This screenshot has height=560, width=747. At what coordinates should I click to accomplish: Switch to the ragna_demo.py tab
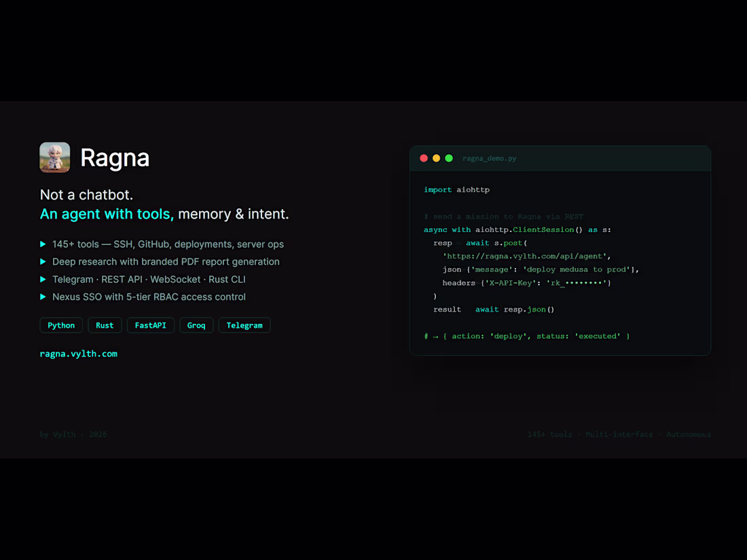[x=490, y=158]
